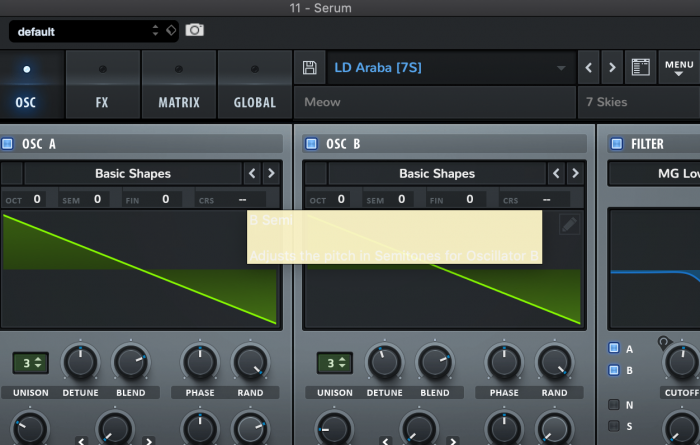Save the preset with floppy disk icon

pos(309,68)
